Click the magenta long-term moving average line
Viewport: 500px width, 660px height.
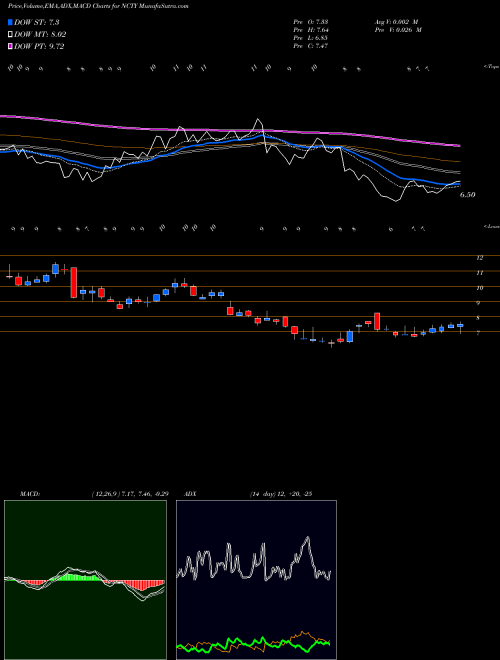pyautogui.click(x=230, y=131)
